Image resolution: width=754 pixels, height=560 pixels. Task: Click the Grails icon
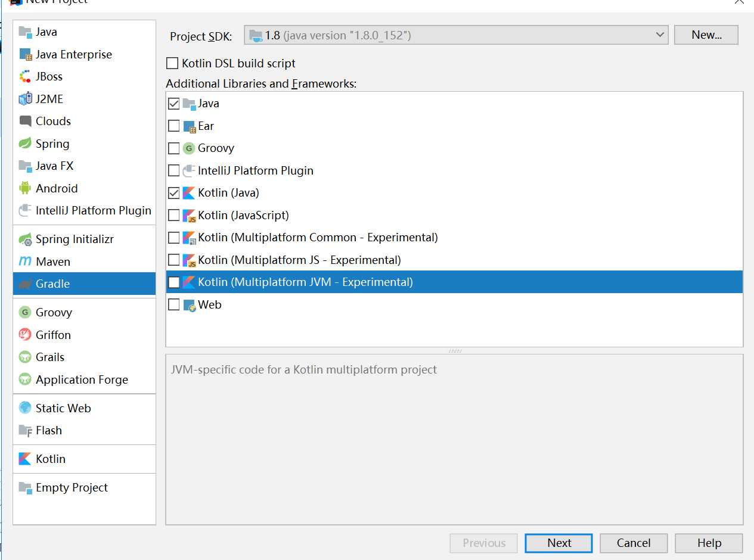click(25, 357)
